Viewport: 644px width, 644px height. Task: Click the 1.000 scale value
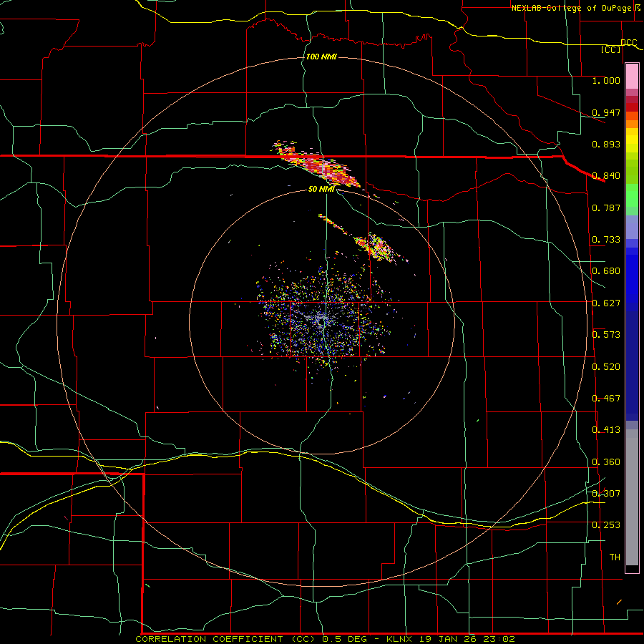coord(606,80)
